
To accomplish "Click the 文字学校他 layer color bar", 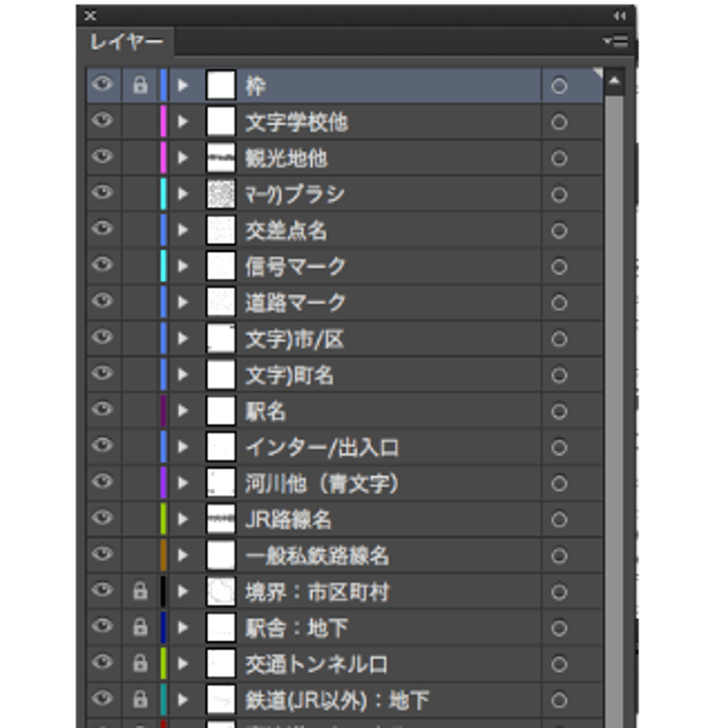I will pos(164,122).
